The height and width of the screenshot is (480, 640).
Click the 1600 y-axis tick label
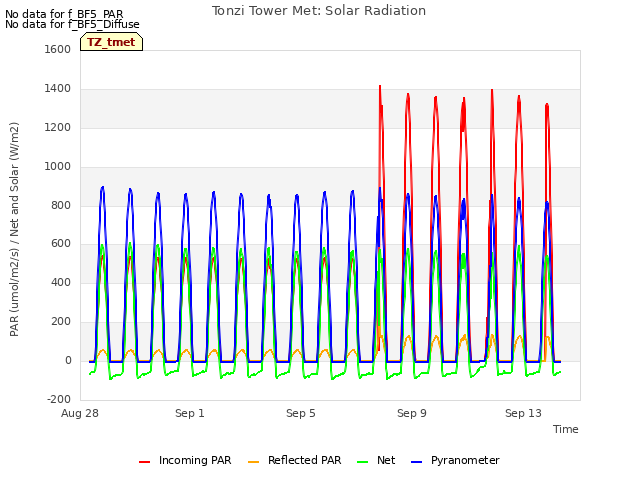point(58,49)
